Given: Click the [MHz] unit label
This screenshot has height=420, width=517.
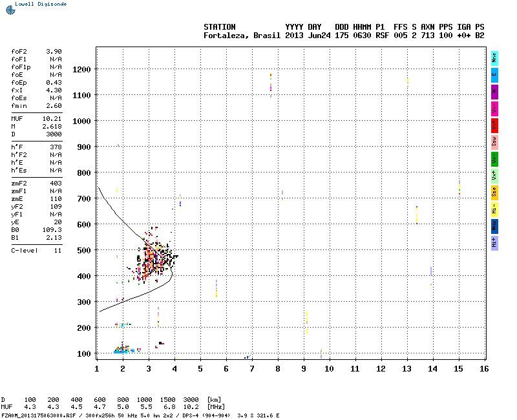Looking at the screenshot, I should click(x=216, y=407).
